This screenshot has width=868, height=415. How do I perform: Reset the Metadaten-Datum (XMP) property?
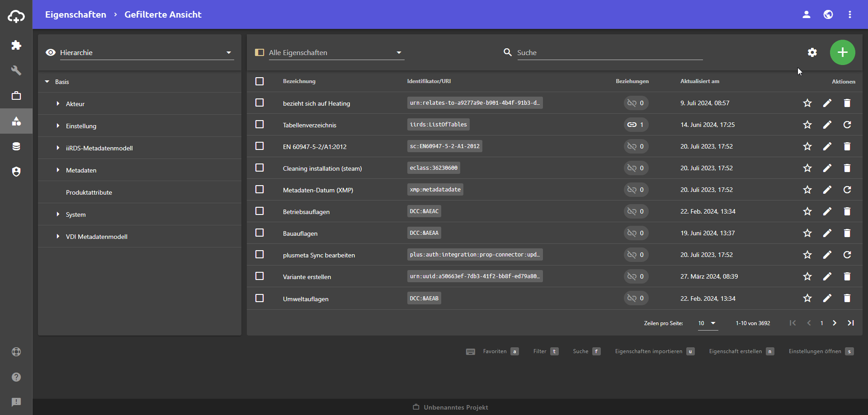[x=847, y=190]
